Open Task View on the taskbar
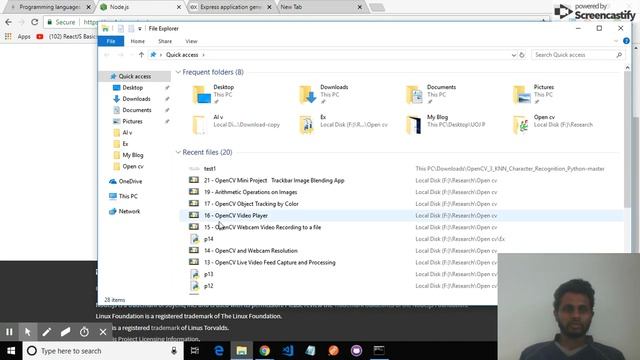 coord(195,351)
